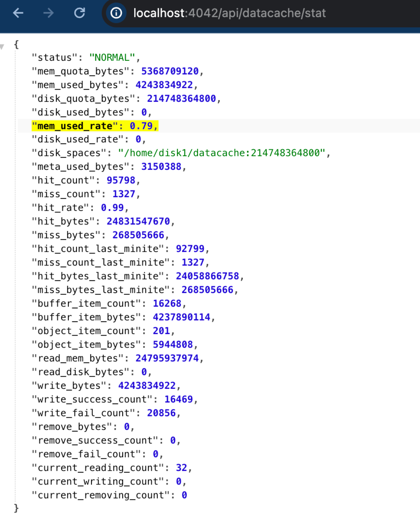
Task: Click the buffer_item_bytes value 4237890114
Action: pyautogui.click(x=181, y=317)
